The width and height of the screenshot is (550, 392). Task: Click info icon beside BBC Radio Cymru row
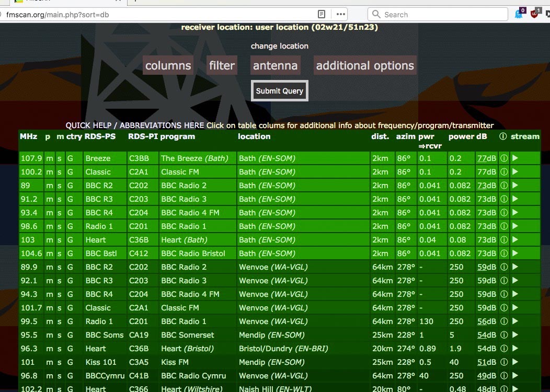tap(503, 375)
